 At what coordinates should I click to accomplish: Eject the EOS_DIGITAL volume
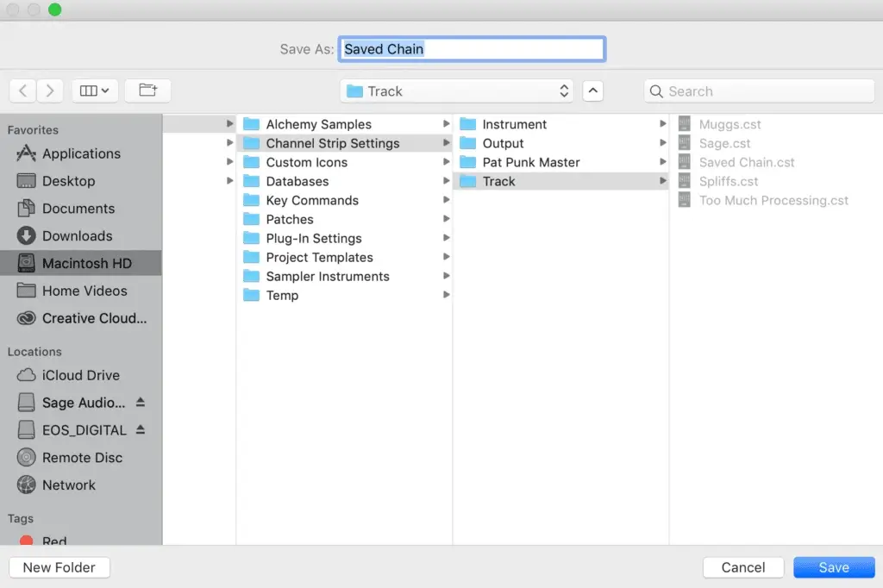point(141,429)
